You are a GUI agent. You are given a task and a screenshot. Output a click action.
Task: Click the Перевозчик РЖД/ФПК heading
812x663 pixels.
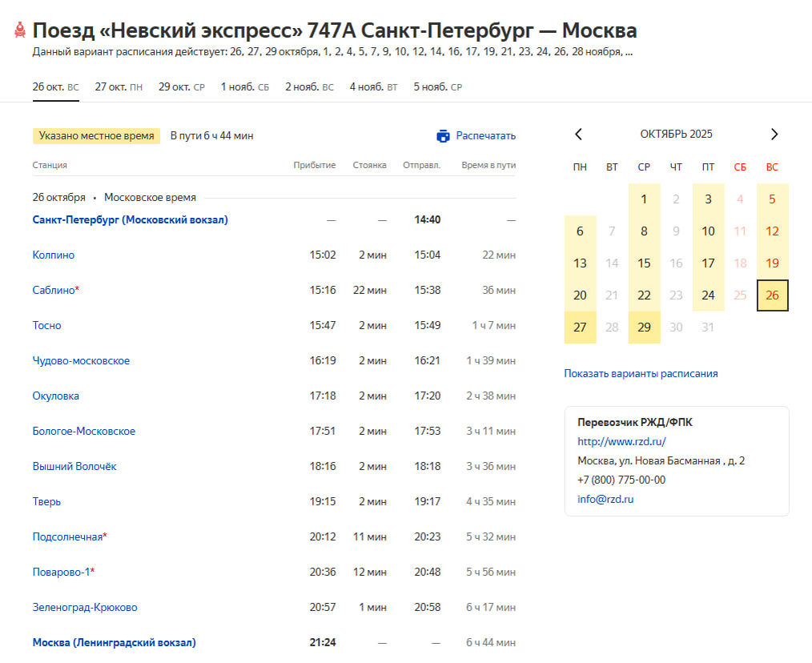pos(635,422)
